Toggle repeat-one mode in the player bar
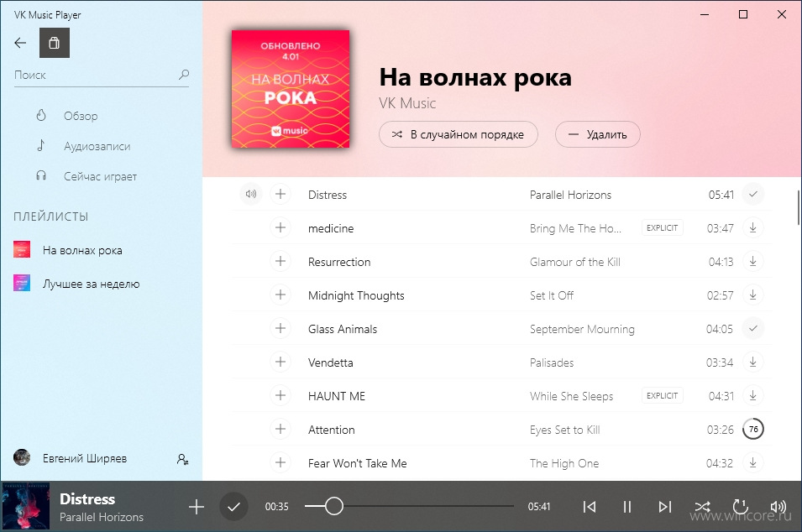 [740, 507]
